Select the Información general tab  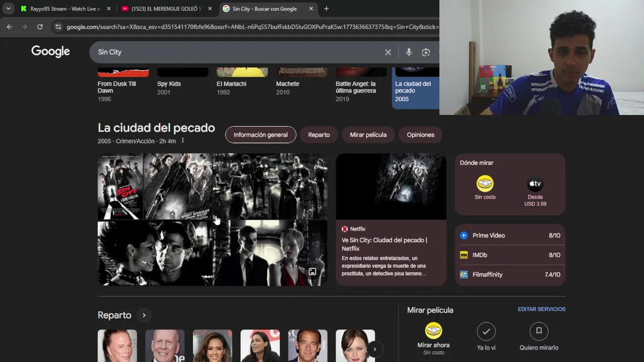click(261, 135)
